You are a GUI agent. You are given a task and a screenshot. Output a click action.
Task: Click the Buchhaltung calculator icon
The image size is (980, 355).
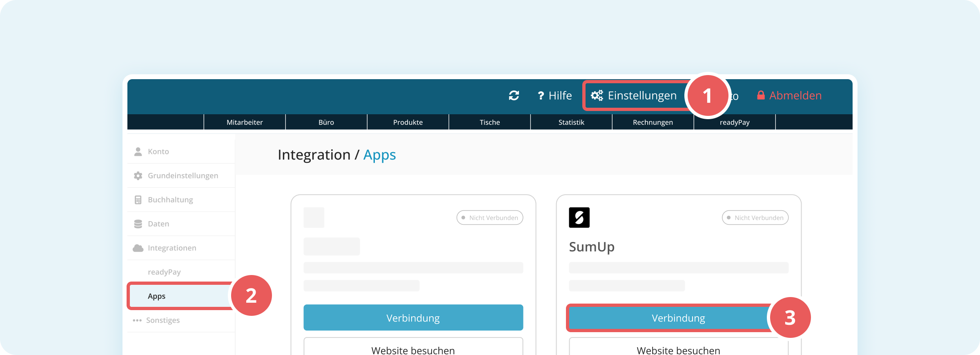click(x=138, y=200)
